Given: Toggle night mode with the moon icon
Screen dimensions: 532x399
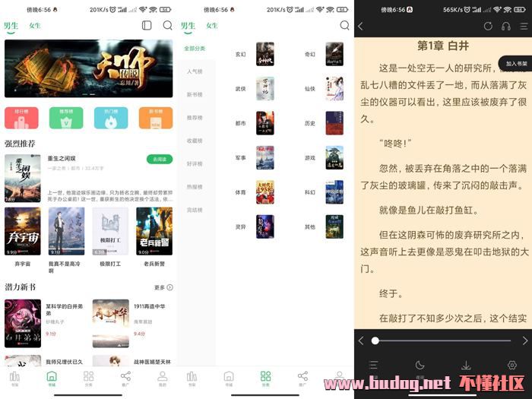Looking at the screenshot, I should pos(420,366).
